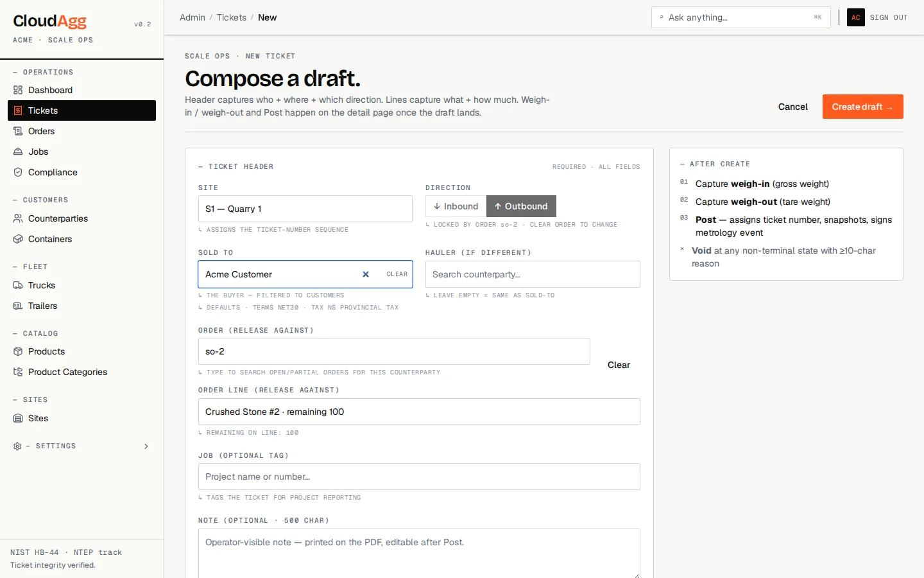This screenshot has height=578, width=924.
Task: Click 'Capture weigh-out (tare weight)' step
Action: [x=763, y=202]
